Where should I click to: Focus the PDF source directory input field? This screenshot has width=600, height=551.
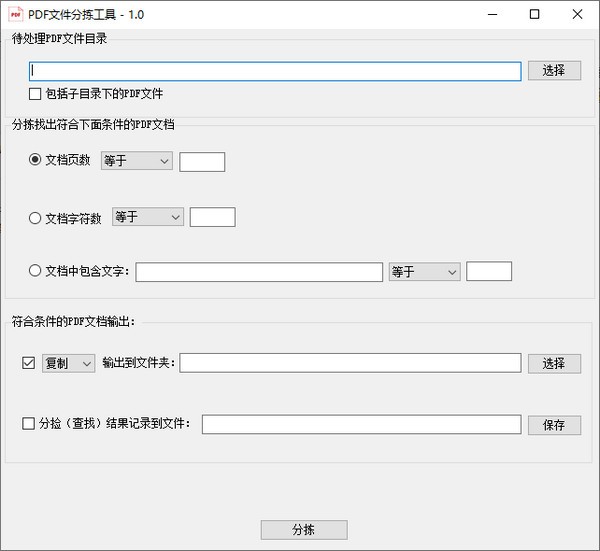tap(275, 71)
